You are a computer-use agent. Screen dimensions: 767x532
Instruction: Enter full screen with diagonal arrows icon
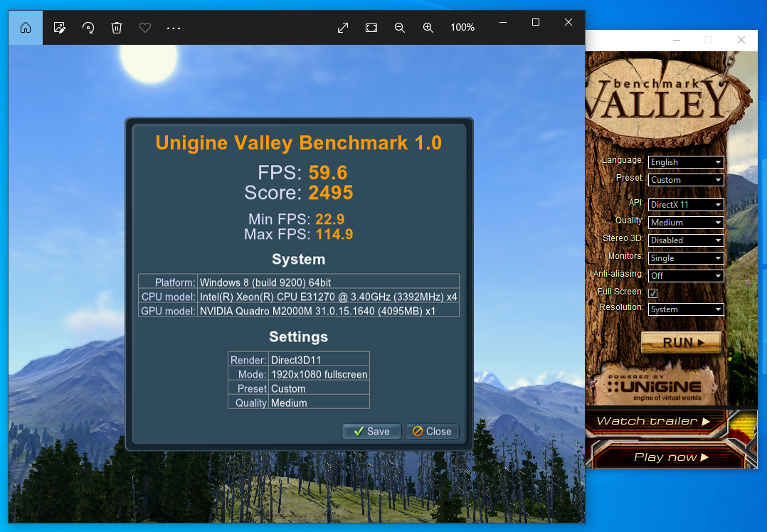343,28
